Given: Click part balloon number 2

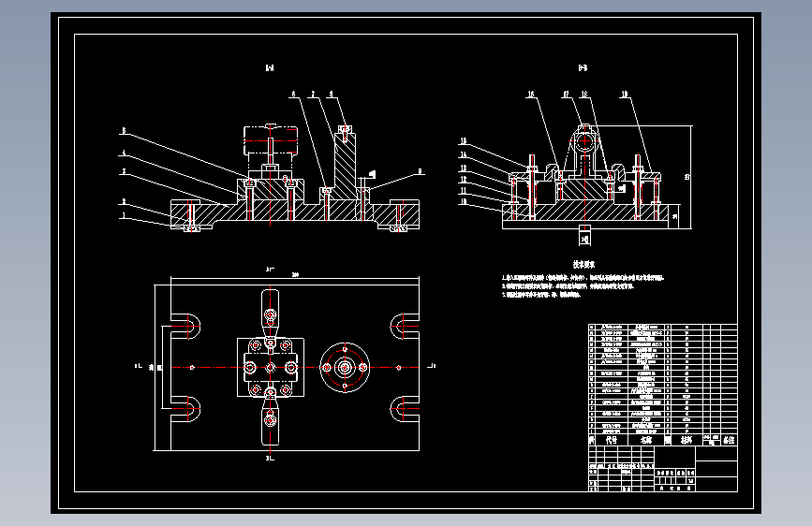Looking at the screenshot, I should tap(124, 201).
